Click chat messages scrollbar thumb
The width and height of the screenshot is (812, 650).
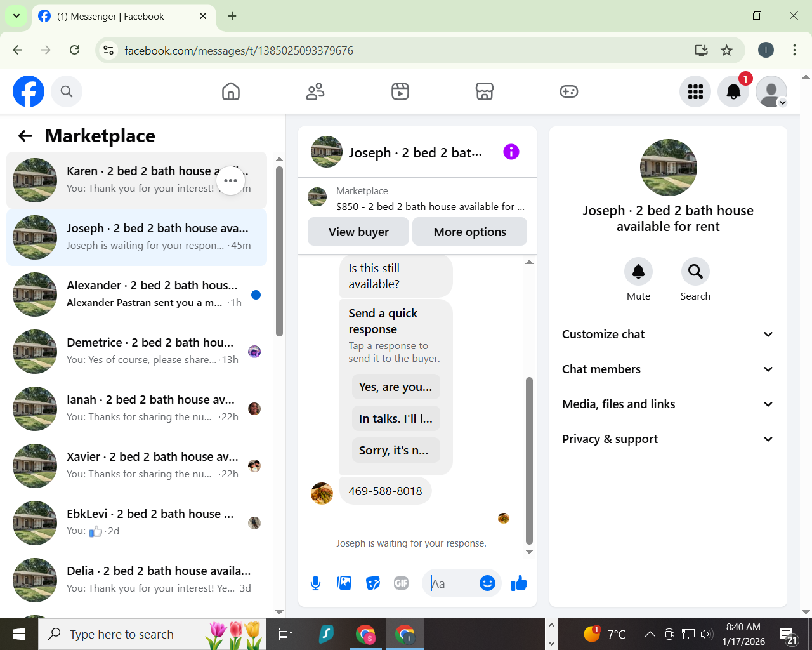pyautogui.click(x=529, y=461)
